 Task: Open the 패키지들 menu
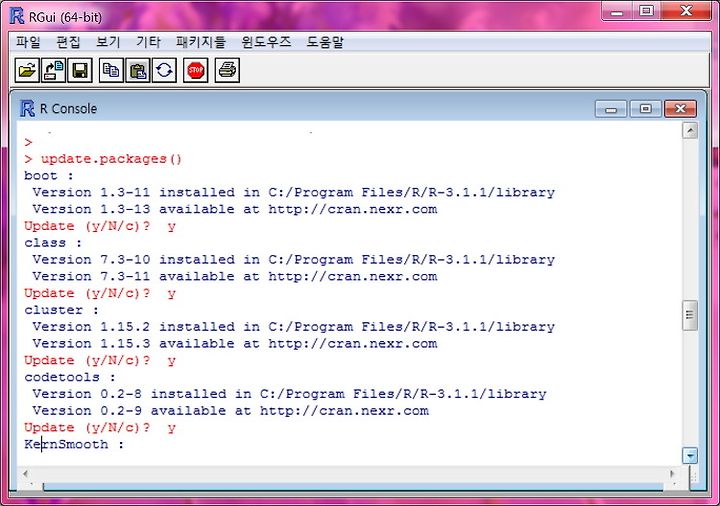click(x=201, y=42)
